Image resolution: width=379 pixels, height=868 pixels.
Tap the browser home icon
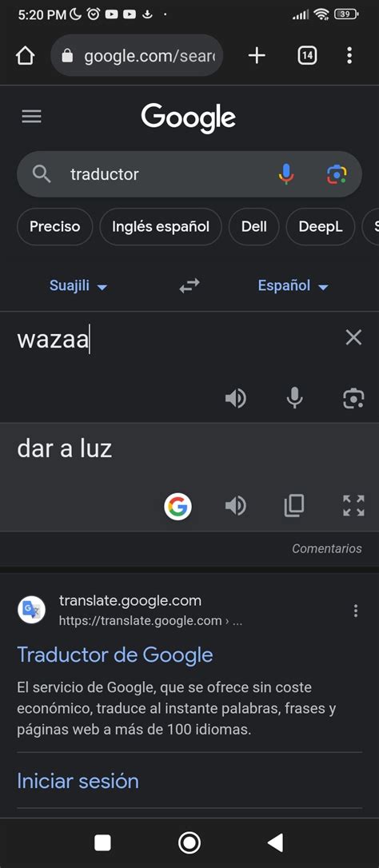point(26,55)
